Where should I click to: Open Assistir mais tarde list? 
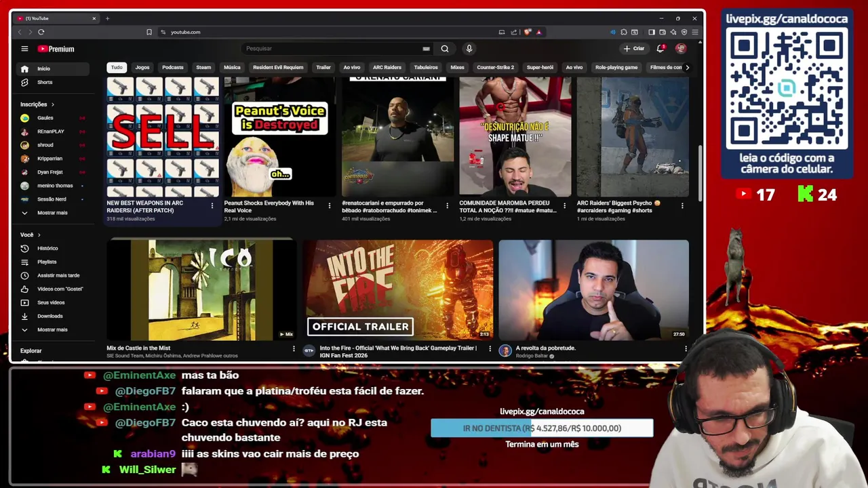53,275
